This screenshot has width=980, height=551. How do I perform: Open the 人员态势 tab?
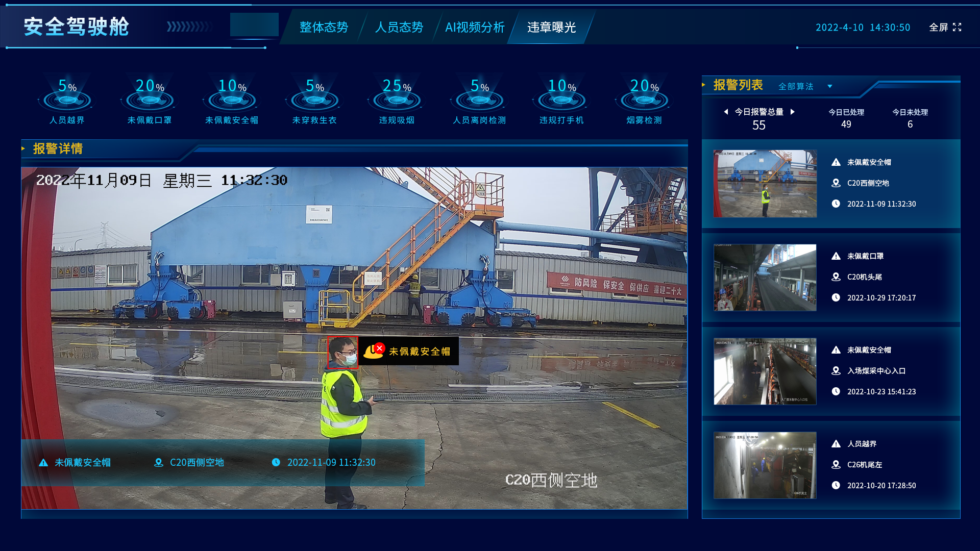[399, 27]
